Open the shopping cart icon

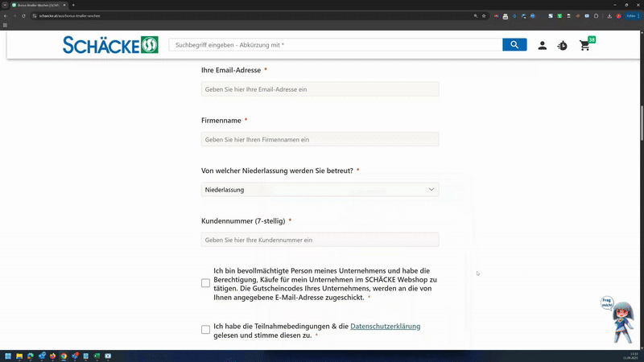584,46
